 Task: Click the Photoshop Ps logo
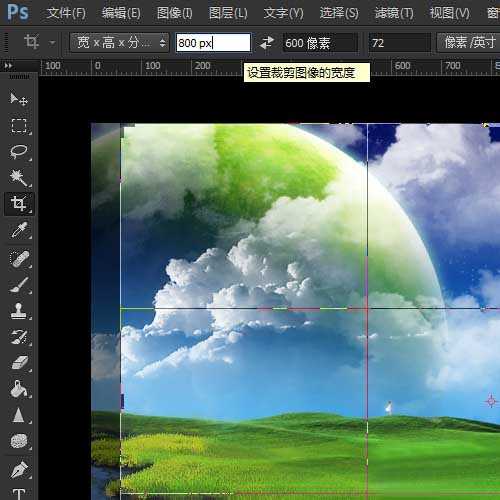pyautogui.click(x=18, y=12)
